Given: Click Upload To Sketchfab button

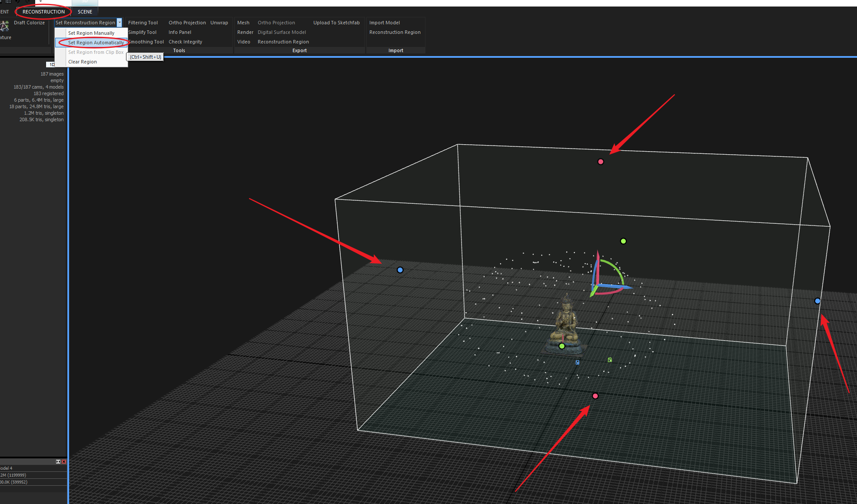Looking at the screenshot, I should pos(336,23).
